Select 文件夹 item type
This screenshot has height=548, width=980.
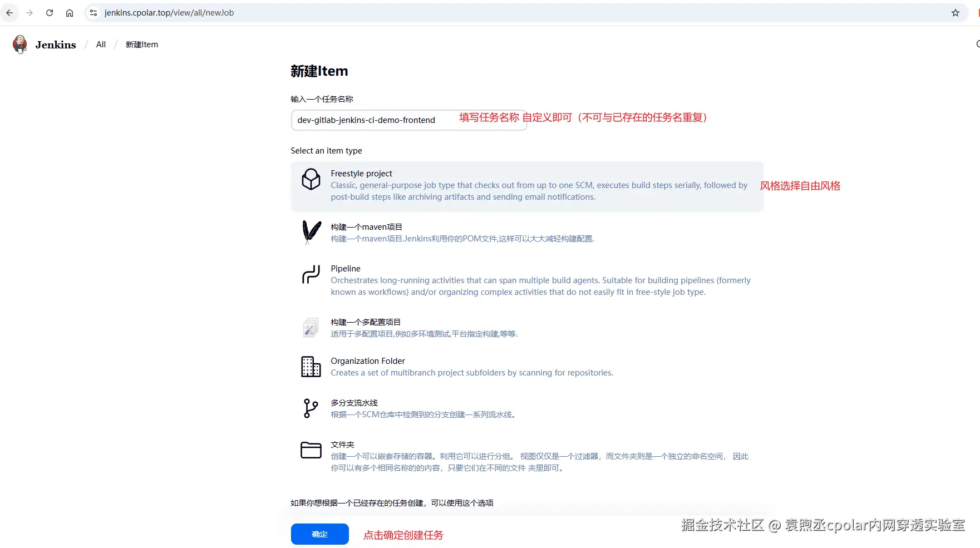tap(527, 456)
